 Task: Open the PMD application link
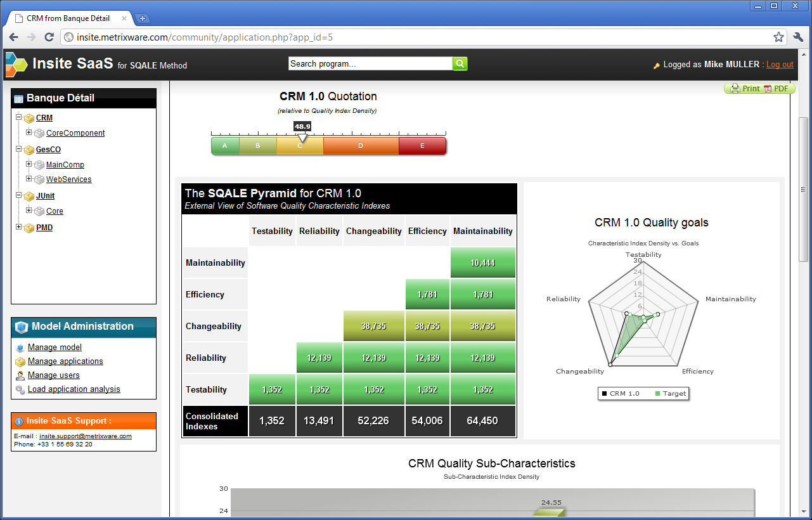(x=44, y=228)
